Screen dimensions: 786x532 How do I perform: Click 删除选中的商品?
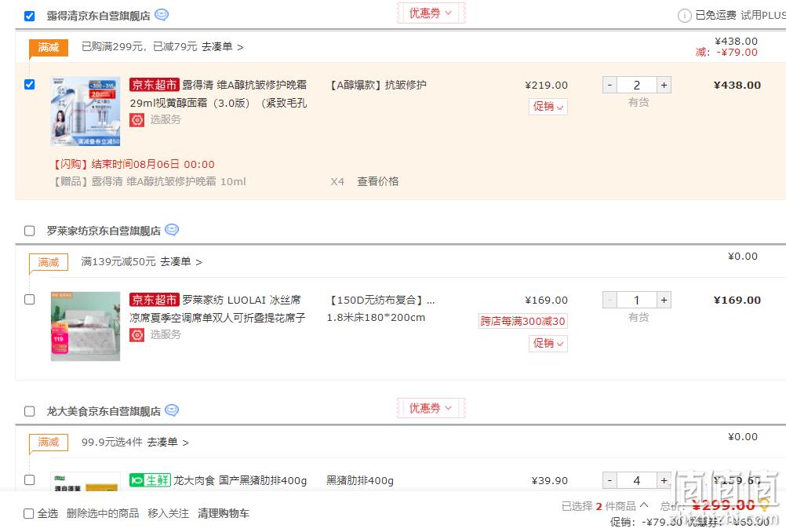click(x=103, y=513)
